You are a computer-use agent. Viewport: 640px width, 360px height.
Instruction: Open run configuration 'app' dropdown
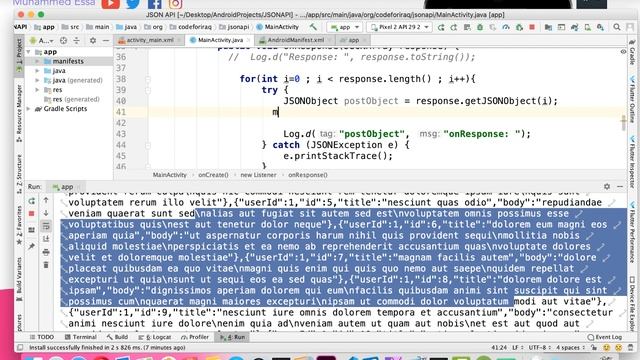(x=345, y=27)
